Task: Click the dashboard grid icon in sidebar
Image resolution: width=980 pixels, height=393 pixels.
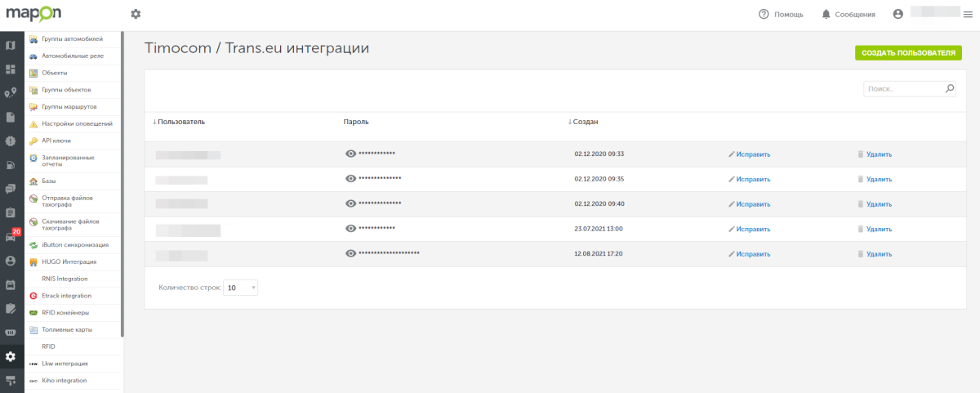Action: tap(11, 69)
